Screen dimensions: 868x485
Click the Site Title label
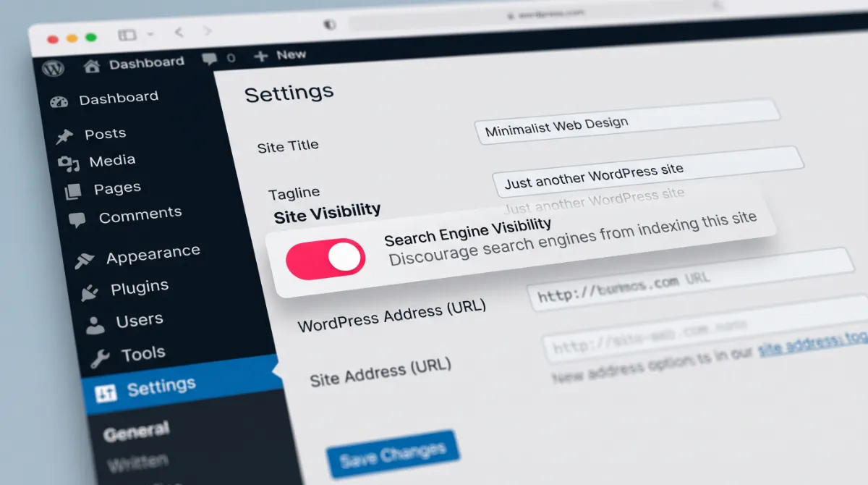point(288,146)
